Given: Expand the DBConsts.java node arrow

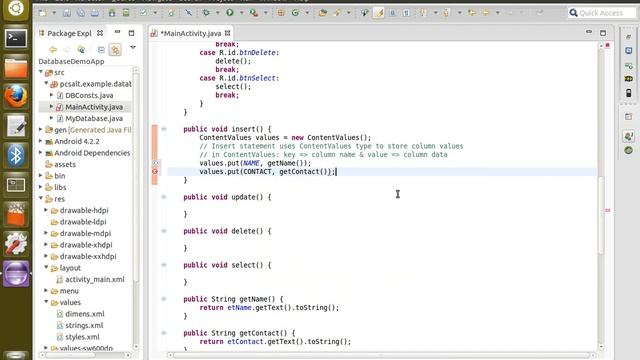Looking at the screenshot, I should tap(51, 95).
